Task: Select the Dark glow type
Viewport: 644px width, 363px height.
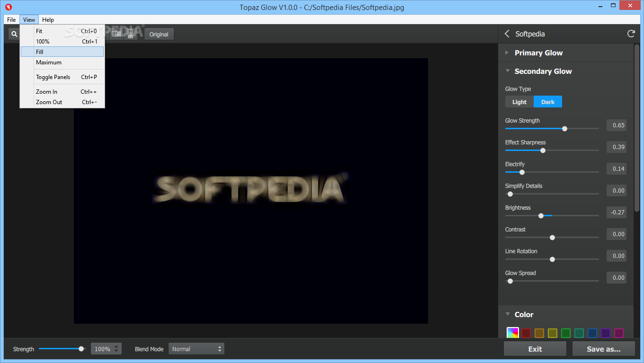Action: (548, 102)
